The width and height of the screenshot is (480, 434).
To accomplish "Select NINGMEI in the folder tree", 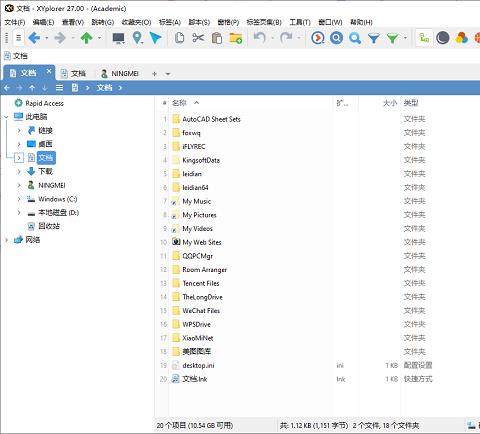I will coord(52,185).
